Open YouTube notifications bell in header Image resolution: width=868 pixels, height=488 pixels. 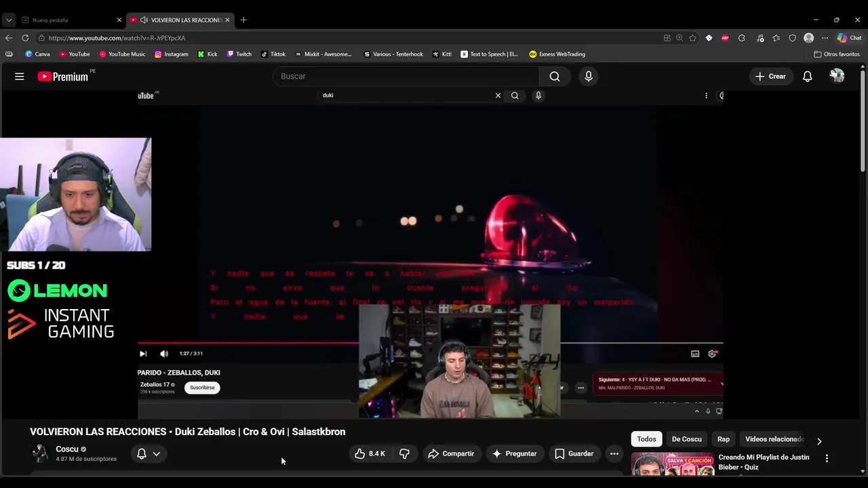[807, 77]
